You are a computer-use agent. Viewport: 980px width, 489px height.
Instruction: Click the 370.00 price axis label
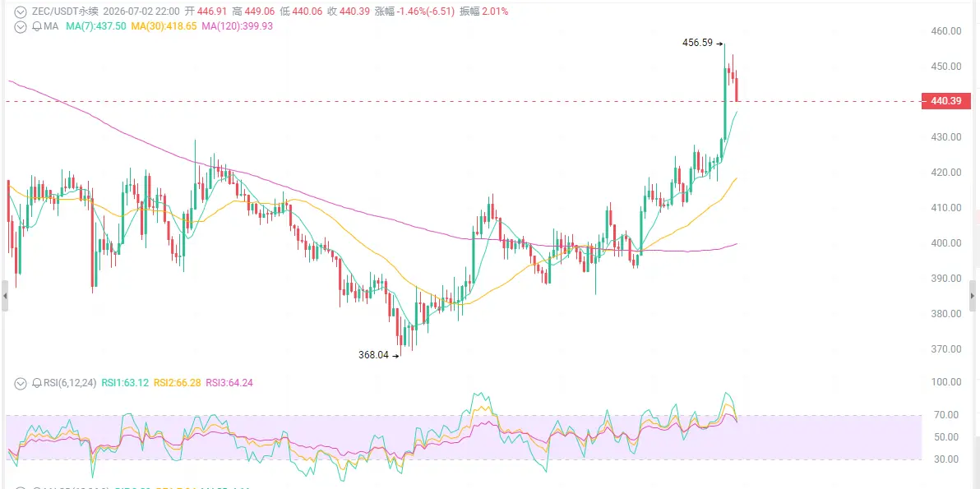945,348
